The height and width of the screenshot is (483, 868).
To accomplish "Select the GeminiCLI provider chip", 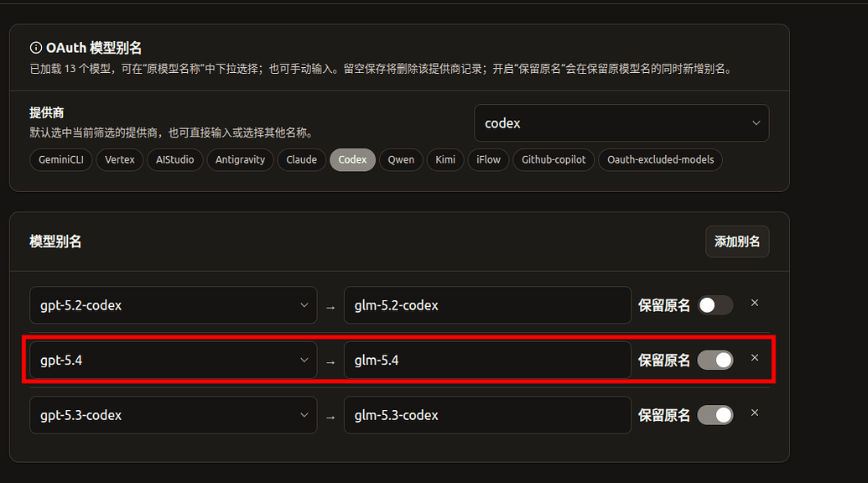I will coord(61,160).
